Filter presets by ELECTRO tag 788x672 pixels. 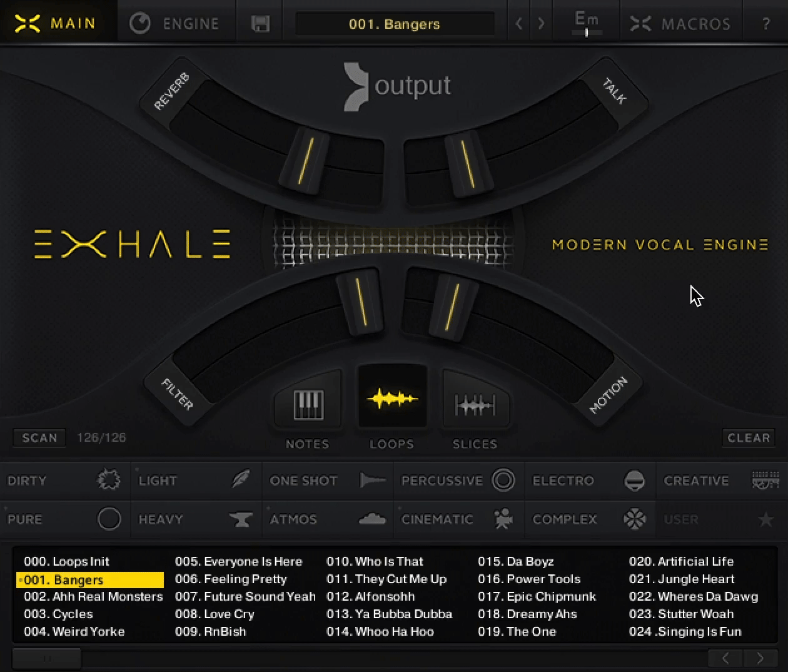pyautogui.click(x=590, y=481)
